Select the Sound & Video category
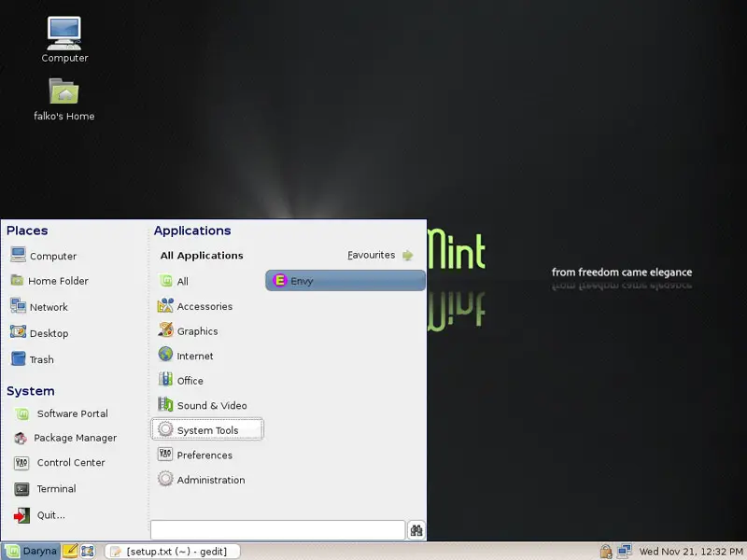This screenshot has width=747, height=560. click(x=207, y=405)
